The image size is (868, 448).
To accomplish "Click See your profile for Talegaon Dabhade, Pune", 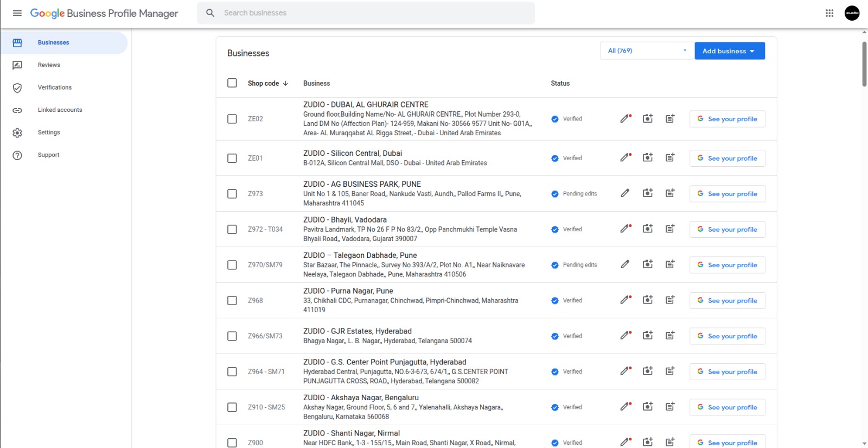I will pyautogui.click(x=727, y=265).
